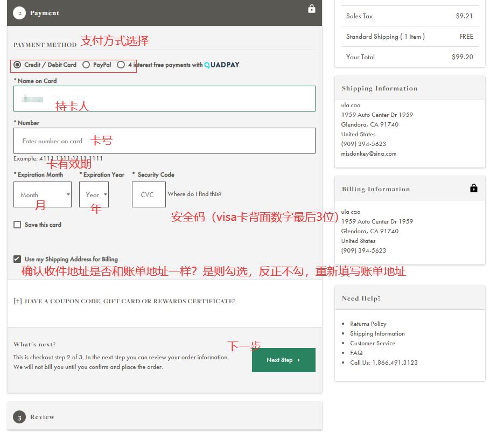
Task: Open the Expiration Year dropdown
Action: [94, 195]
